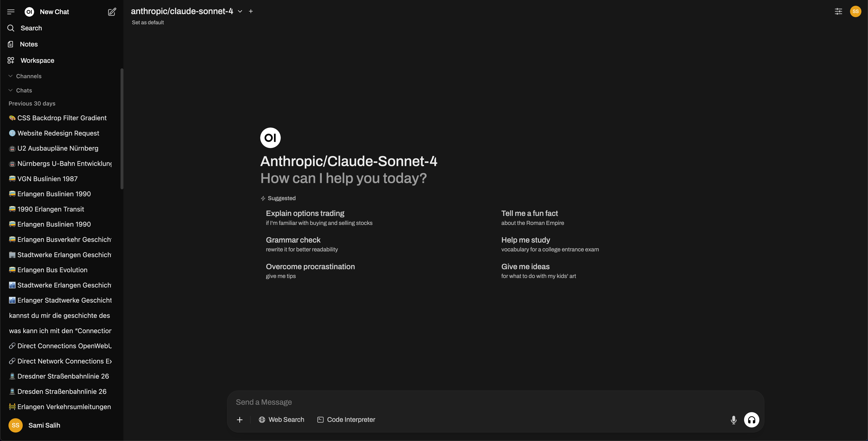Click the Sami Salih user name

44,425
